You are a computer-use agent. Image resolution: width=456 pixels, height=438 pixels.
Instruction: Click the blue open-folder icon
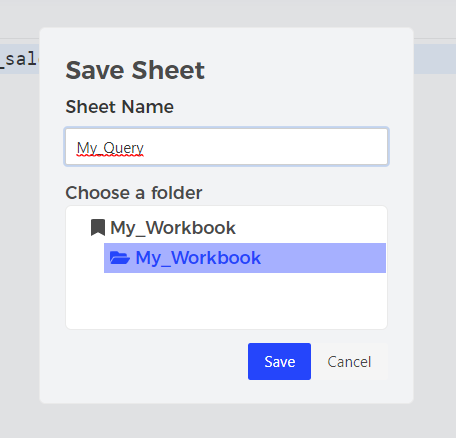[x=120, y=258]
